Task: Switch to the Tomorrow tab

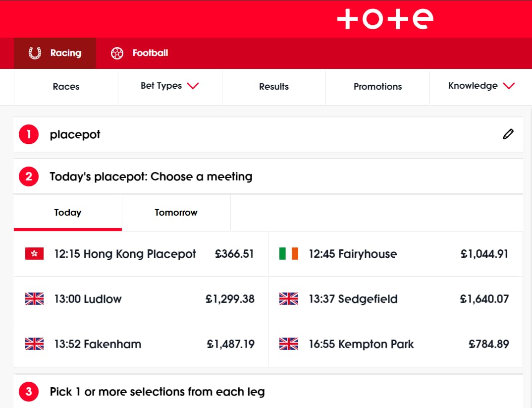Action: coord(176,213)
